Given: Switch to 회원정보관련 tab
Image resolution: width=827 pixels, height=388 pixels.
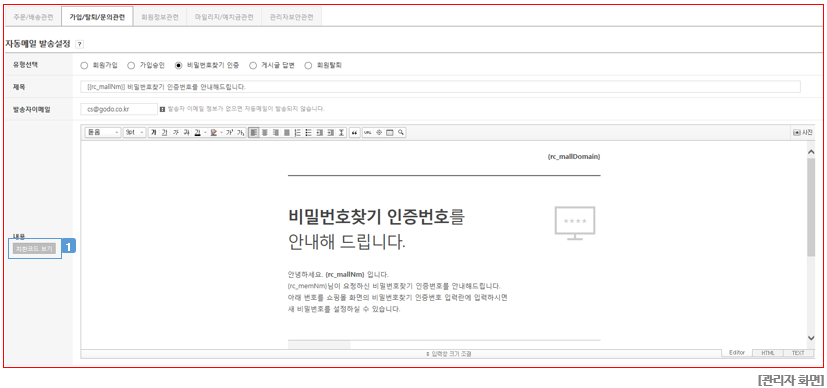Looking at the screenshot, I should click(160, 17).
